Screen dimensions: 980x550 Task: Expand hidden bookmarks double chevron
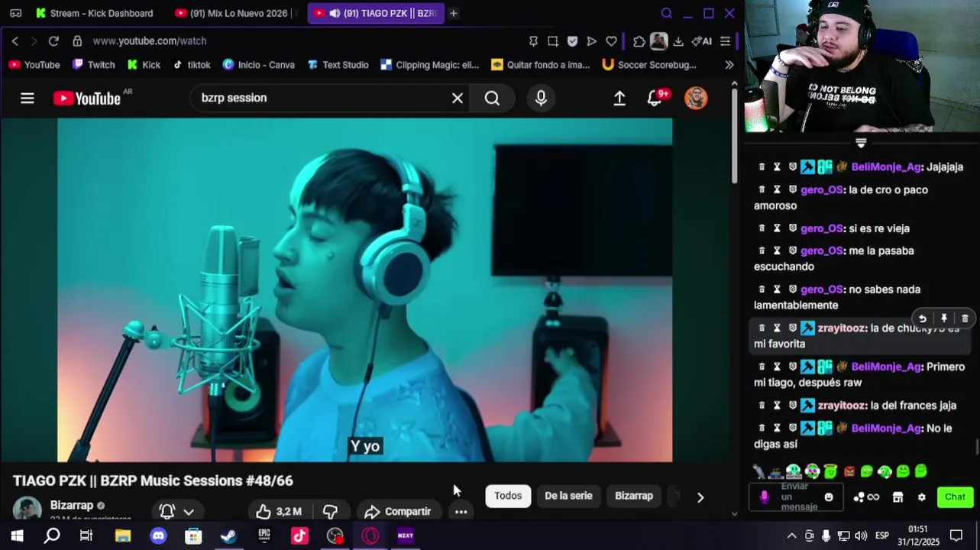click(x=729, y=65)
